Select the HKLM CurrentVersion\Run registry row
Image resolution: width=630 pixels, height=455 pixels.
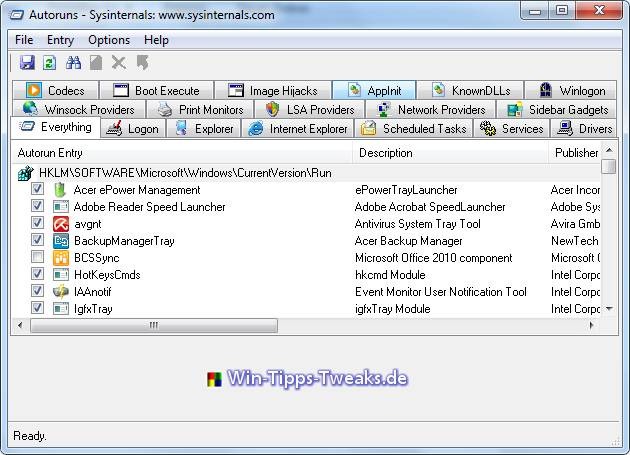point(307,173)
